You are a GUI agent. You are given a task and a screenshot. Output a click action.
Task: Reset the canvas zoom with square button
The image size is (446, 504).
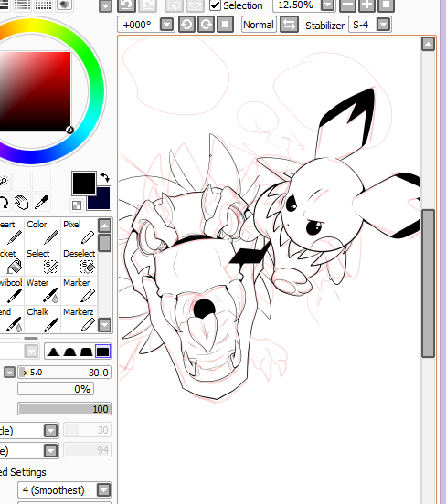(x=387, y=5)
